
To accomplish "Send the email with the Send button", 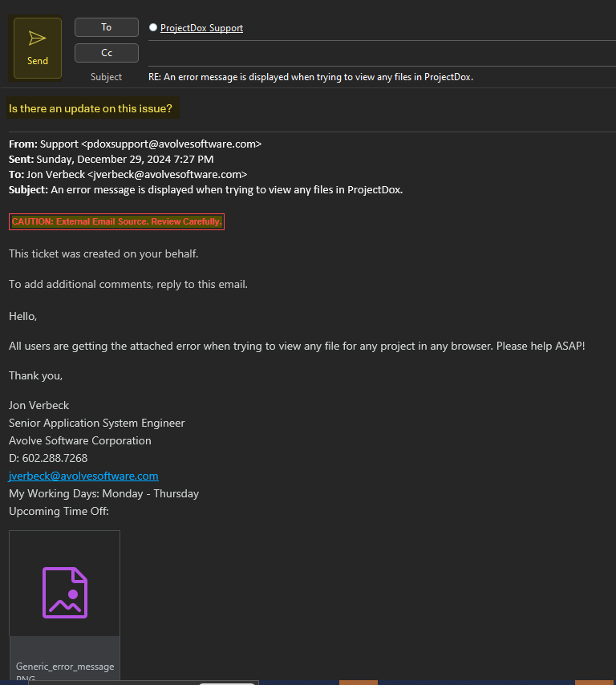I will 38,48.
